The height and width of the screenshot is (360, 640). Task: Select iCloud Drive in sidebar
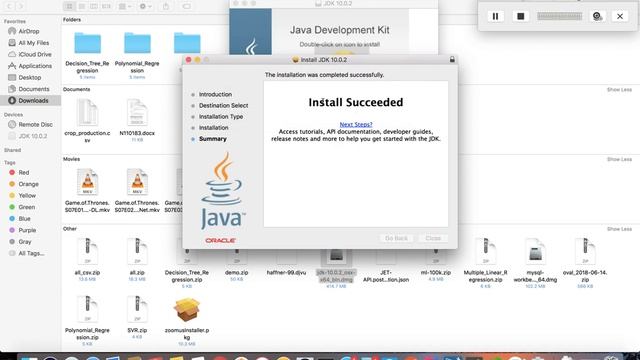point(35,54)
